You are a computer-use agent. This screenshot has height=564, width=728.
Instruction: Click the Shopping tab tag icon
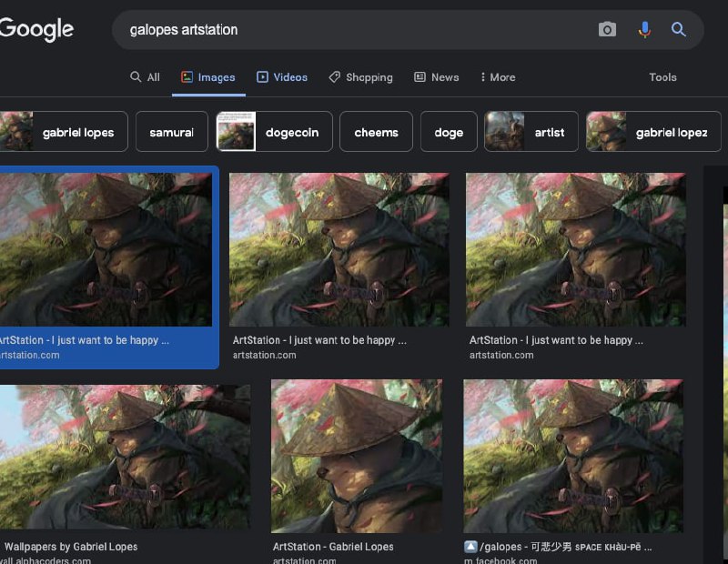(334, 76)
